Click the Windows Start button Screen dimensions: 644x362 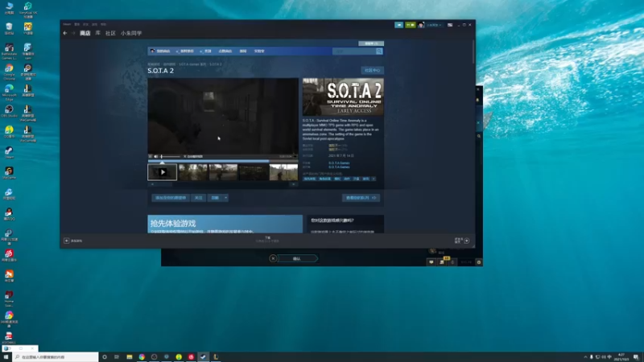pos(6,357)
